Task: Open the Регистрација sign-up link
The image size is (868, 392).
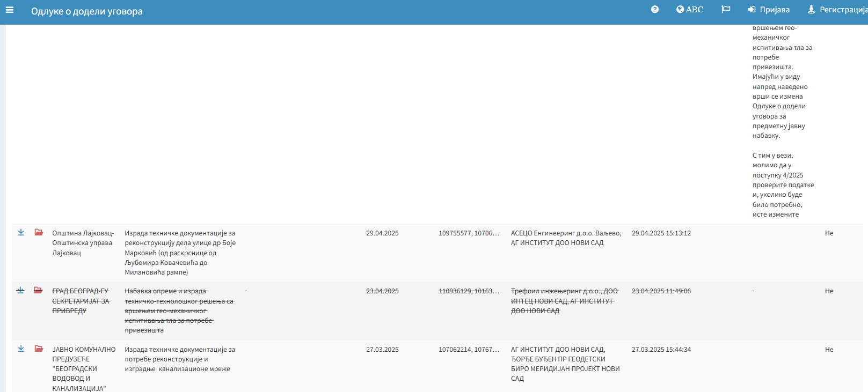Action: (x=837, y=10)
